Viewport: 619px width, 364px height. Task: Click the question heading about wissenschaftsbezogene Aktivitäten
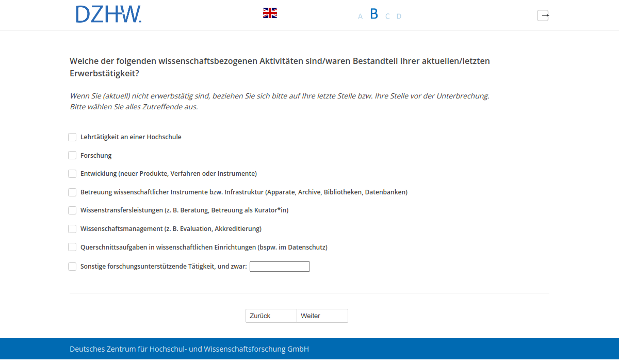click(280, 67)
